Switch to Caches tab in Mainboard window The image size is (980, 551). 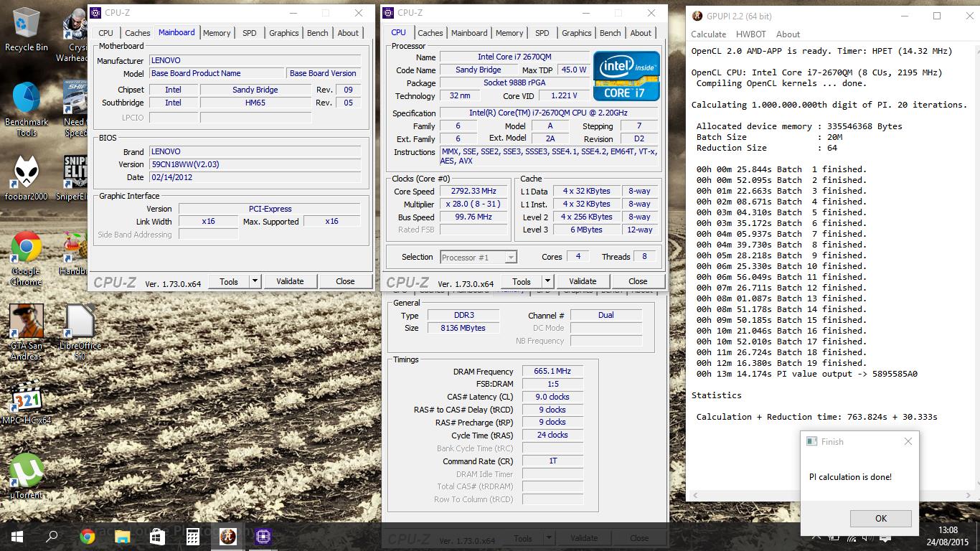coord(138,33)
